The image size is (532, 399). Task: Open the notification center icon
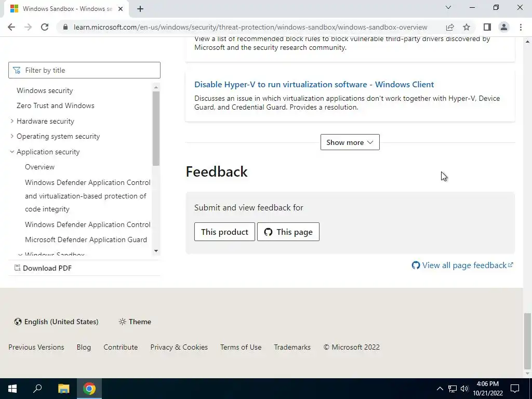coord(515,389)
